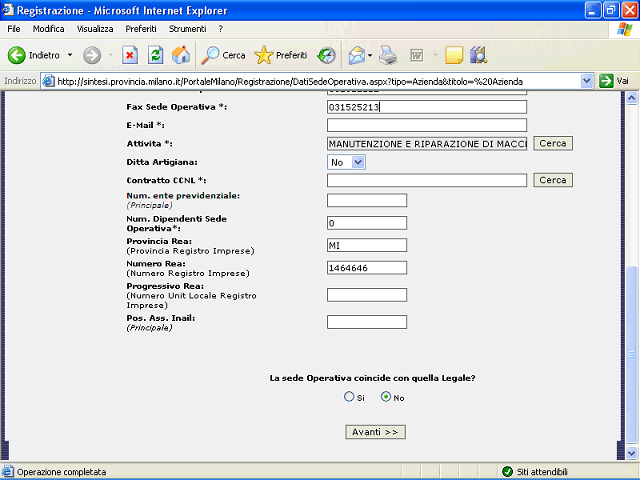Image resolution: width=640 pixels, height=480 pixels.
Task: Open the File menu
Action: click(x=13, y=29)
